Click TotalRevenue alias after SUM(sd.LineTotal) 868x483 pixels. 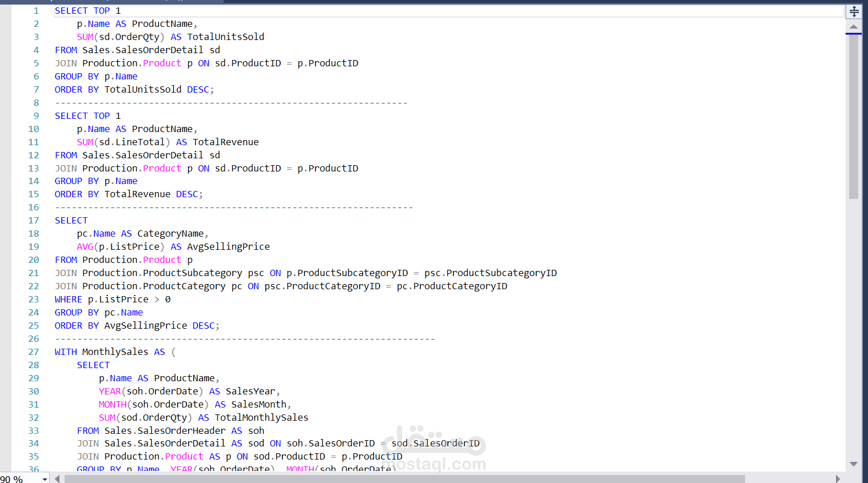coord(226,142)
